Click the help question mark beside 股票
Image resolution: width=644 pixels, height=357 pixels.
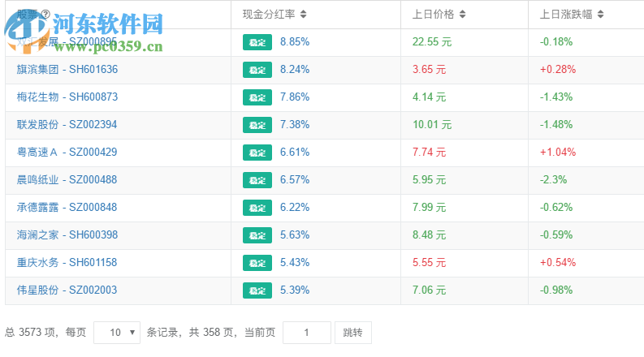[x=45, y=15]
